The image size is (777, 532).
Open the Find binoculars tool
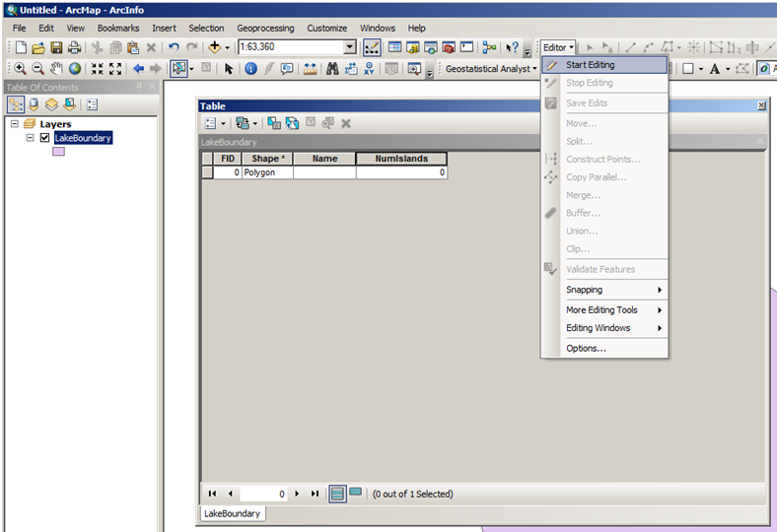332,69
